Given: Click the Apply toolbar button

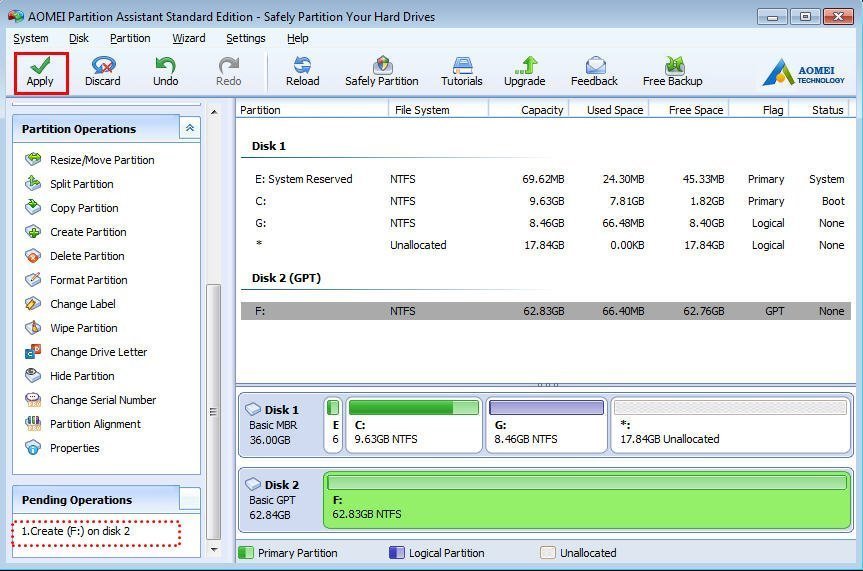Looking at the screenshot, I should (x=41, y=73).
